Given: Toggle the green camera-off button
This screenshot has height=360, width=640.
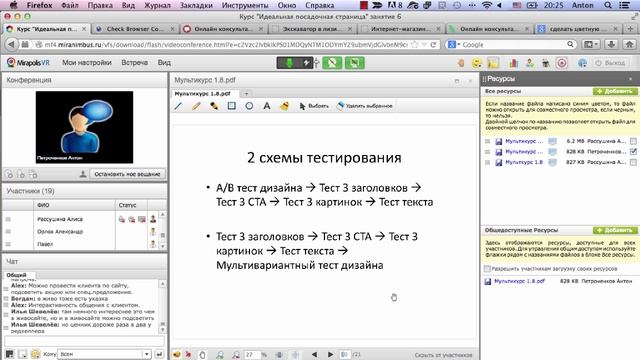Looking at the screenshot, I should [x=332, y=63].
